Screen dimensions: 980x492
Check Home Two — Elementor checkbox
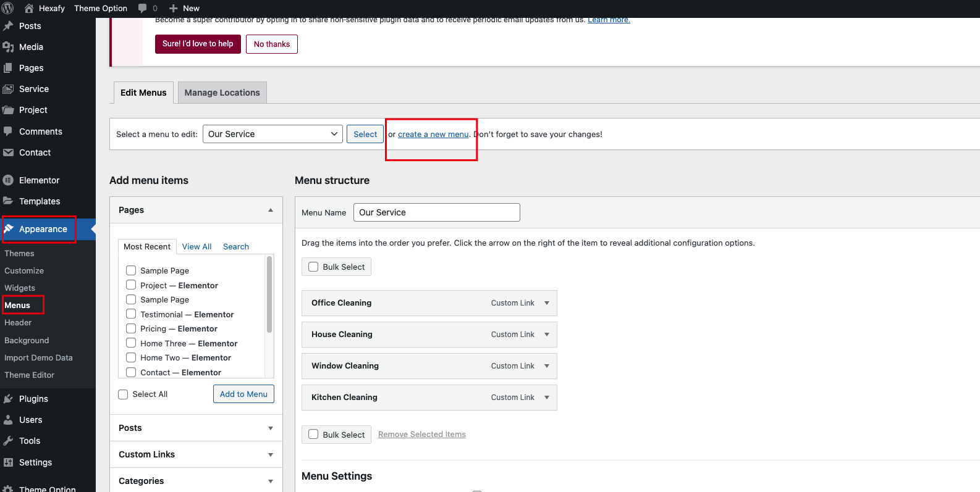click(131, 357)
